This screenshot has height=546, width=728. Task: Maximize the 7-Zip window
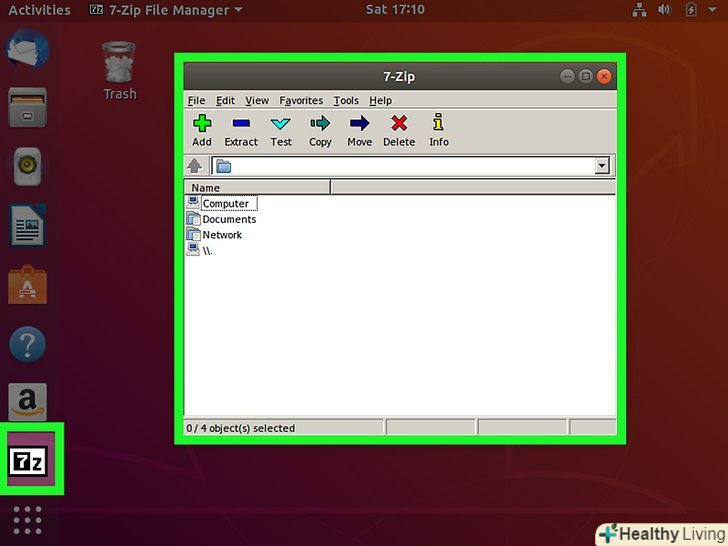585,76
